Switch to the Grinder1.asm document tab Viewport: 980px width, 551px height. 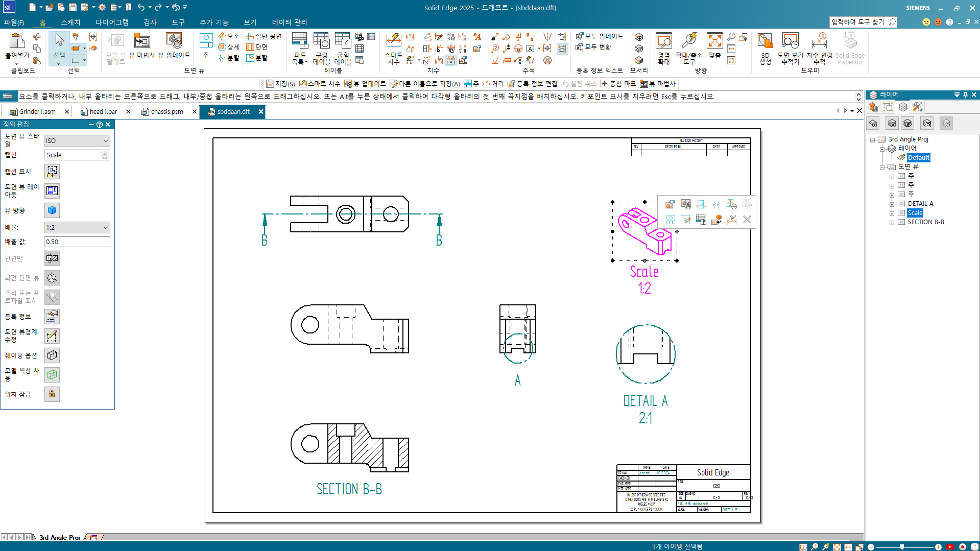(37, 112)
